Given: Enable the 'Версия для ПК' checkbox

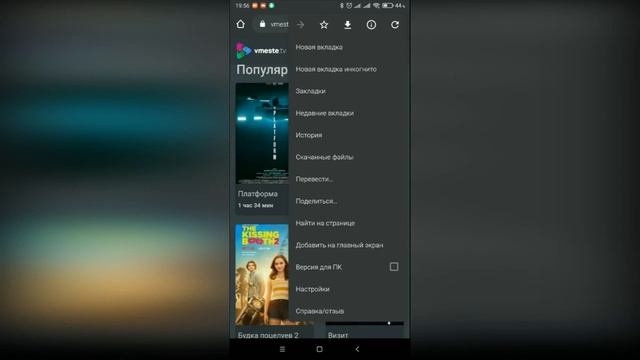Looking at the screenshot, I should click(x=394, y=267).
